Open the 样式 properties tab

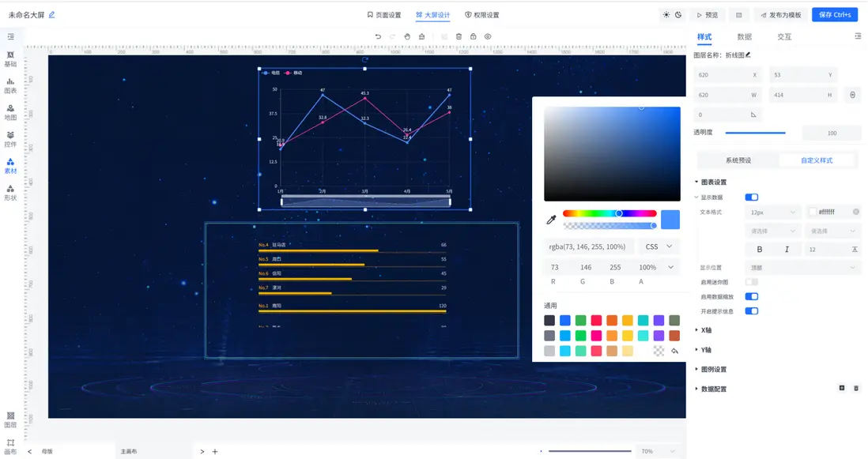click(x=704, y=36)
